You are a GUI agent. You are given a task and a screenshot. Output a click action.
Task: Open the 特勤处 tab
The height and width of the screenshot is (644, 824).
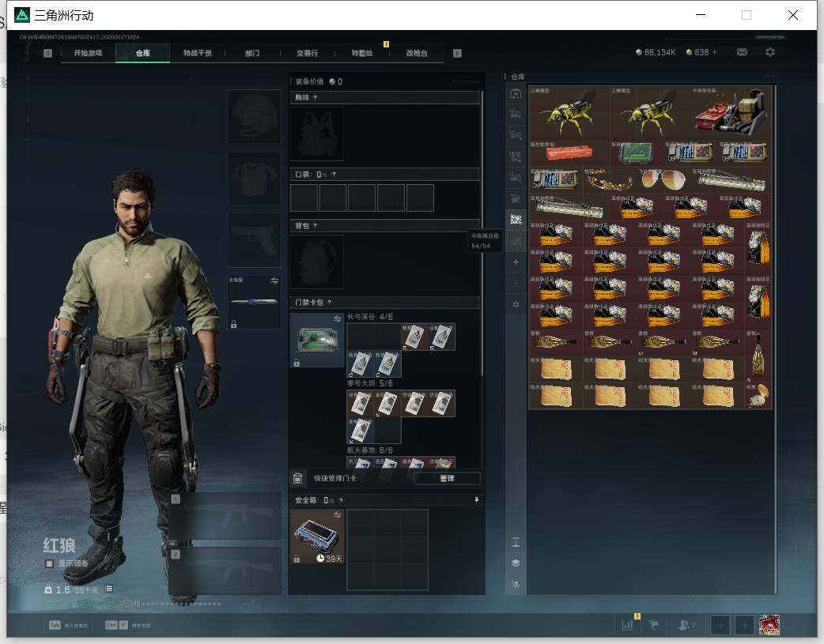pos(362,53)
